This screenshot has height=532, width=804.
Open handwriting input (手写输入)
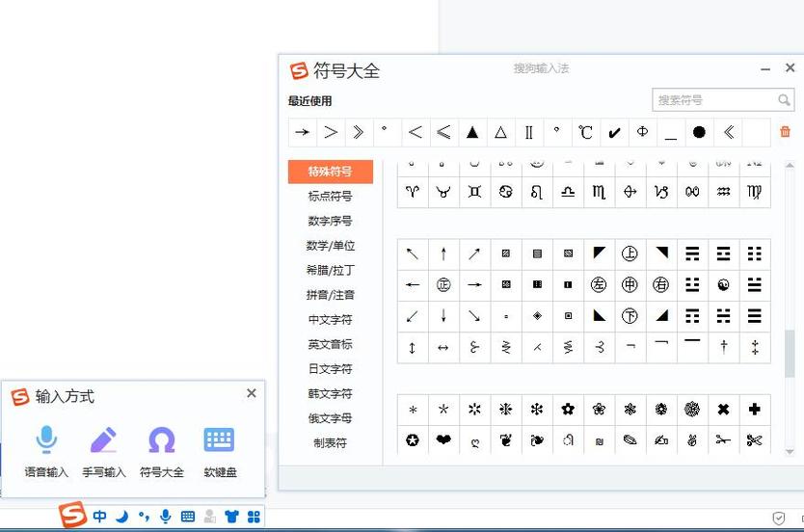tap(103, 452)
